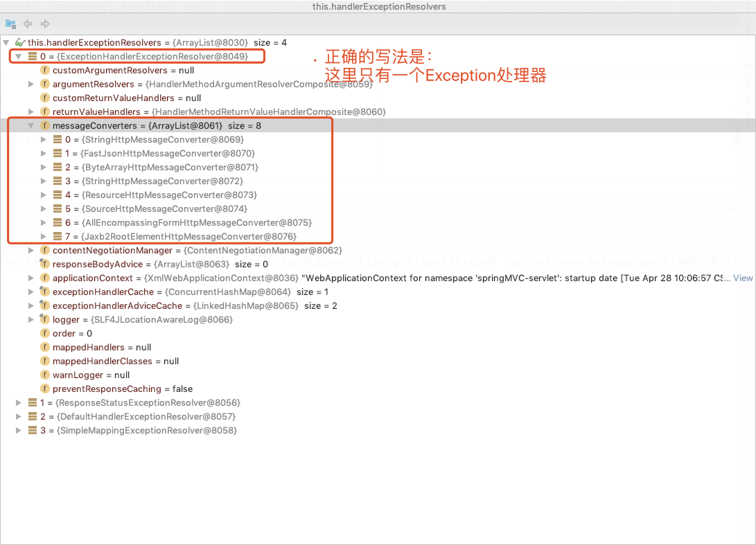Image resolution: width=756 pixels, height=545 pixels.
Task: Click the copy stack frame toolbar icon
Action: point(10,23)
